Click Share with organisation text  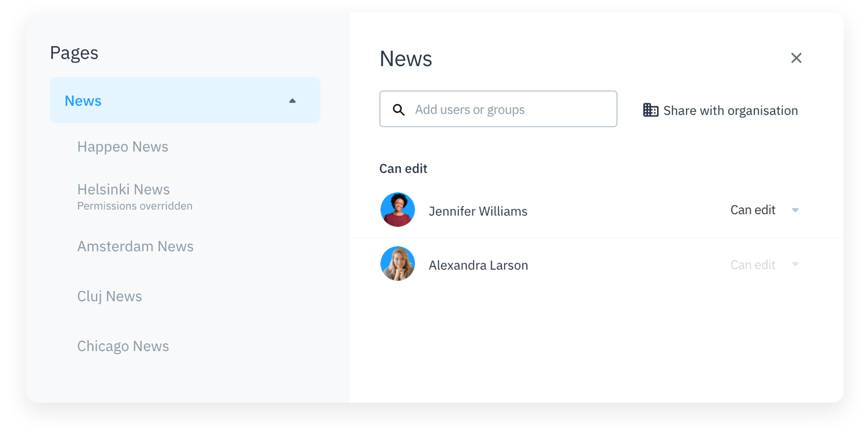tap(730, 110)
